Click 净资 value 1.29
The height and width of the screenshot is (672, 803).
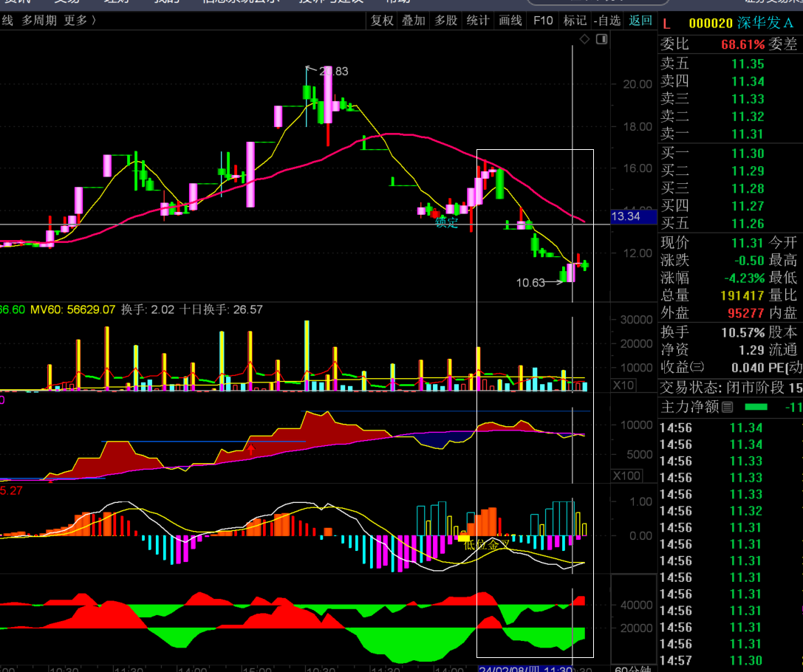[x=751, y=350]
